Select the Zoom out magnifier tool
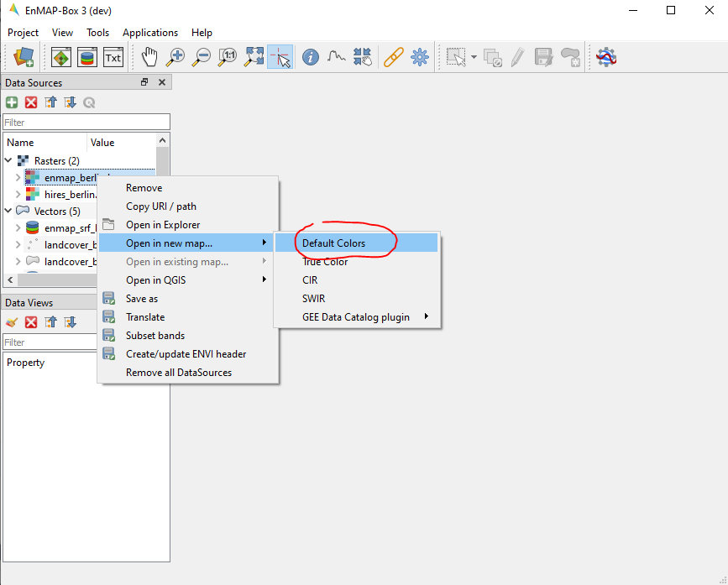The height and width of the screenshot is (585, 728). [202, 57]
